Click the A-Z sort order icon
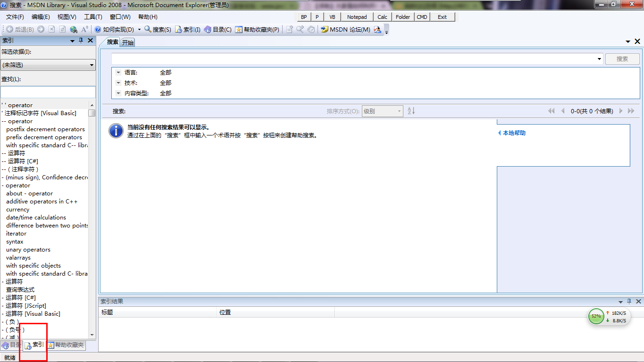This screenshot has width=644, height=362. (411, 111)
